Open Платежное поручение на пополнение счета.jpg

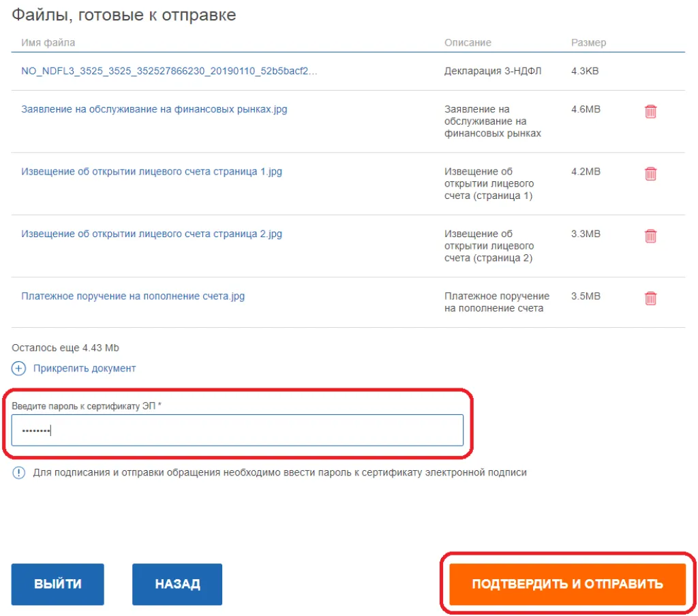coord(133,296)
